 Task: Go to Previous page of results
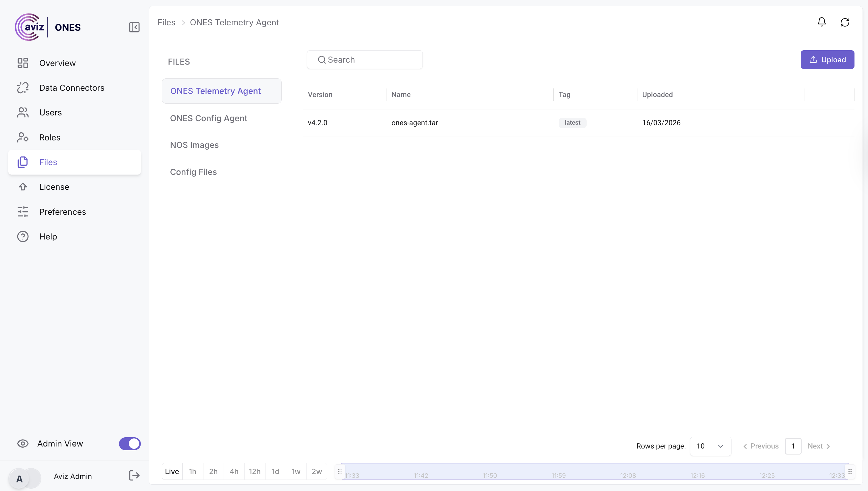click(x=761, y=446)
